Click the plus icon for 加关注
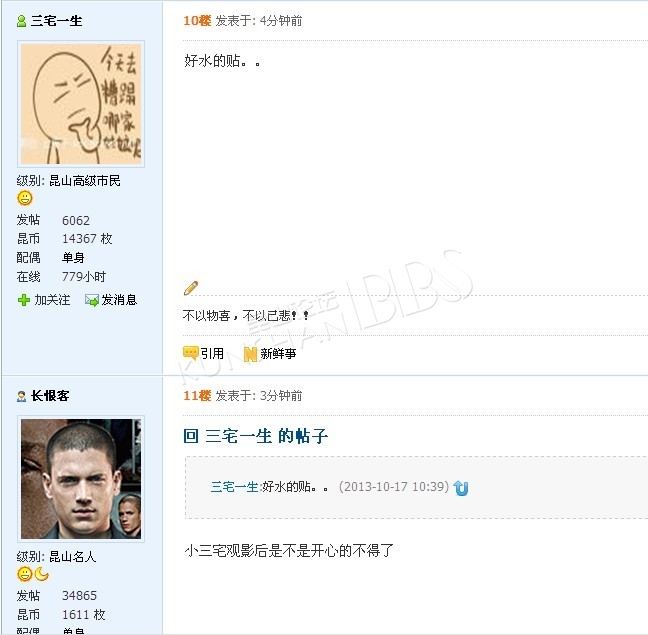648x635 pixels. point(24,300)
